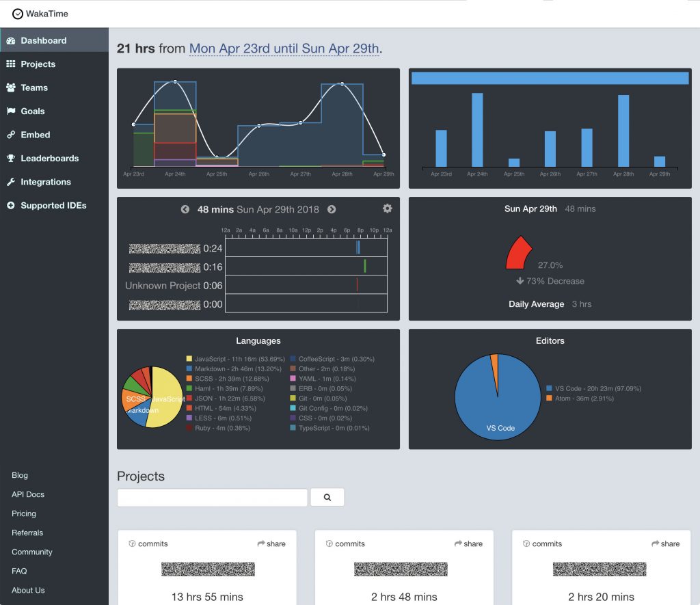Open the About Us link
This screenshot has width=700, height=605.
pyautogui.click(x=28, y=590)
